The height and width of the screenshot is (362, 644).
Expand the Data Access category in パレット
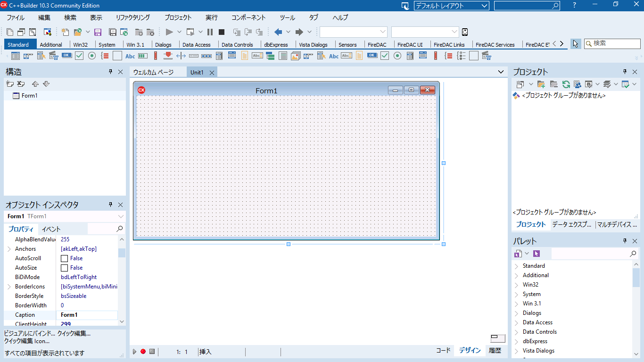(x=516, y=322)
